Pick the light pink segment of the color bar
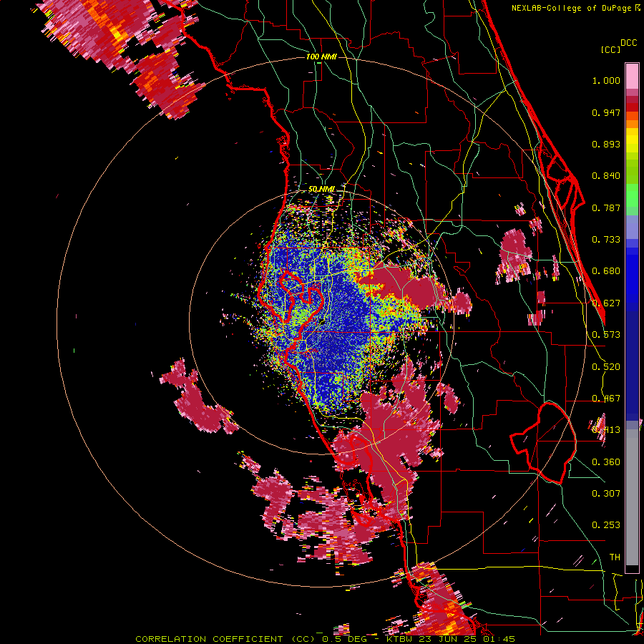The image size is (644, 644). click(632, 77)
